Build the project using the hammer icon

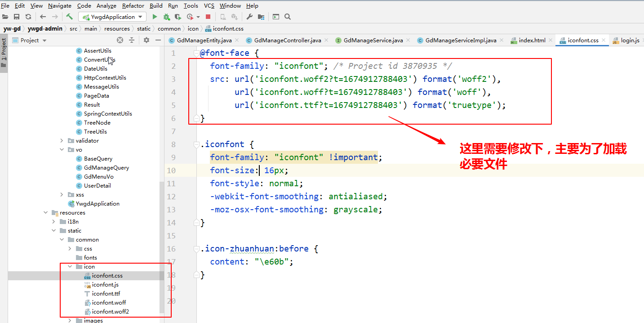point(69,17)
